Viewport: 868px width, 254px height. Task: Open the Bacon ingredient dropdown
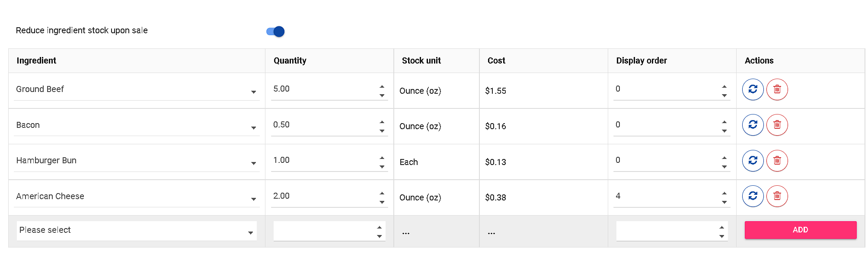pyautogui.click(x=137, y=125)
